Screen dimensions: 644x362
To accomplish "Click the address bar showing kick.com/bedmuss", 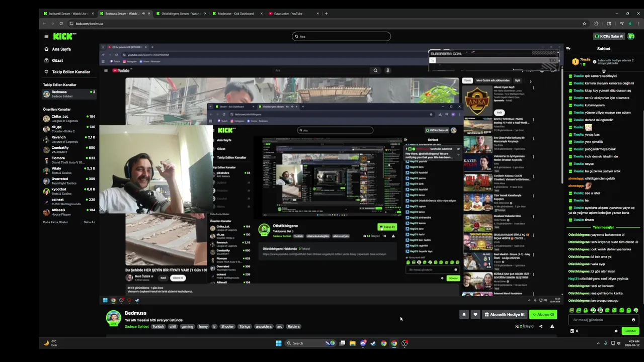I will (x=327, y=24).
